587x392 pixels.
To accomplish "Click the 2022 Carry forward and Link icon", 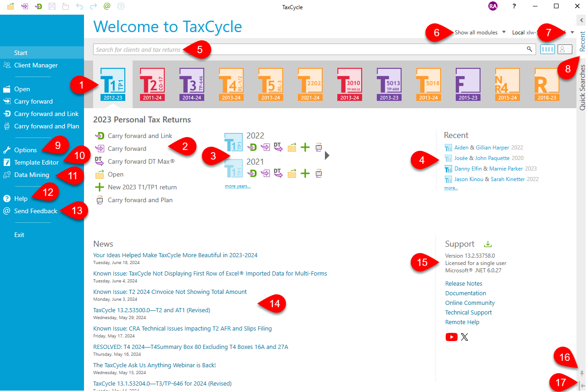I will click(x=252, y=148).
